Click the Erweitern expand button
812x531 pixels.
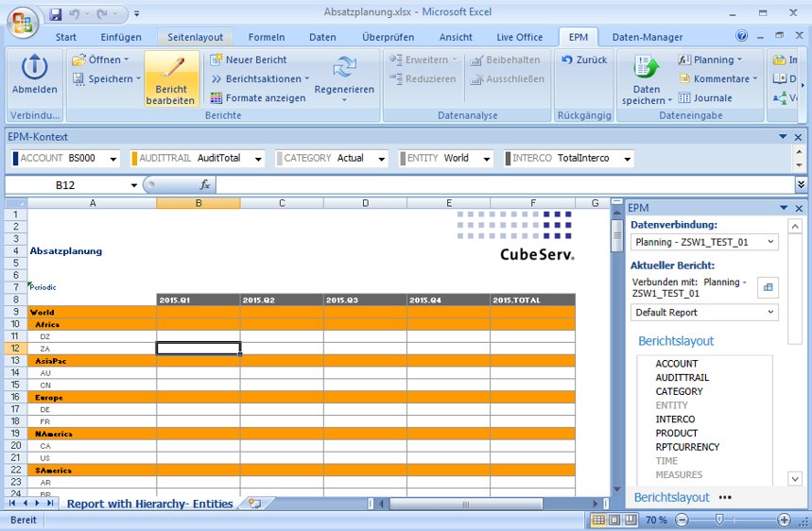423,60
